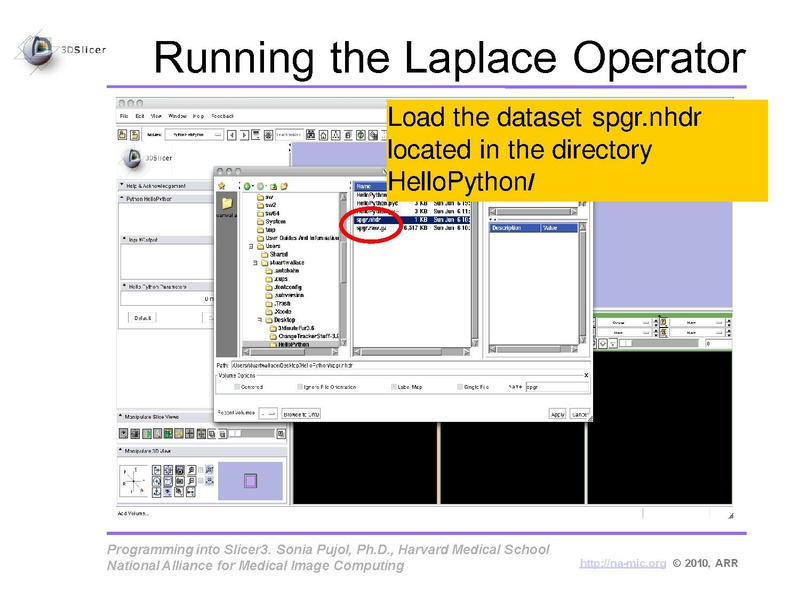Go to next module arrow button
Image resolution: width=800 pixels, height=600 pixels.
pyautogui.click(x=244, y=135)
